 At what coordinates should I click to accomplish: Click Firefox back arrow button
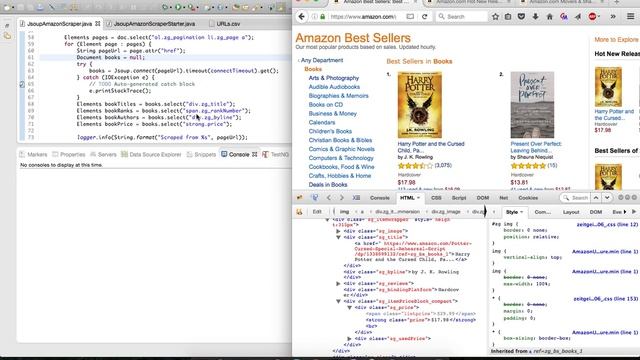(301, 17)
